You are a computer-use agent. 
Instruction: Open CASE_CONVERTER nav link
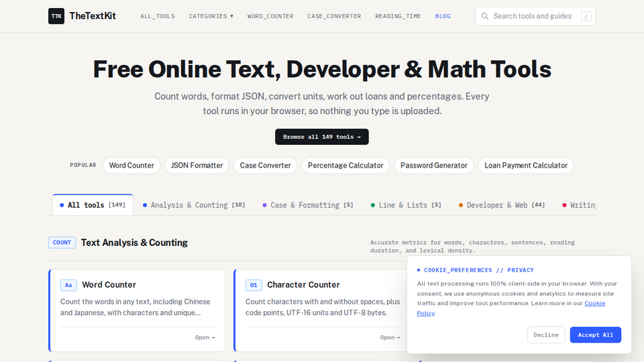[334, 16]
